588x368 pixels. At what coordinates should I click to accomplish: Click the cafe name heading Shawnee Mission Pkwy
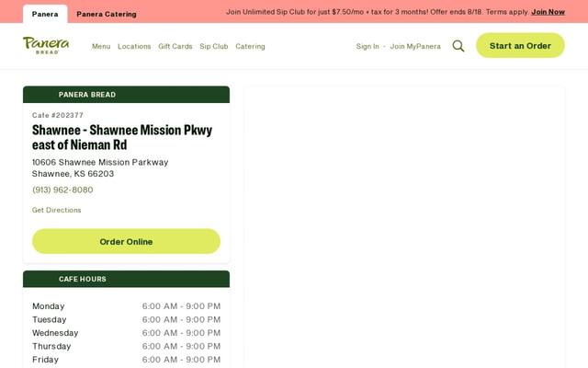(x=122, y=137)
